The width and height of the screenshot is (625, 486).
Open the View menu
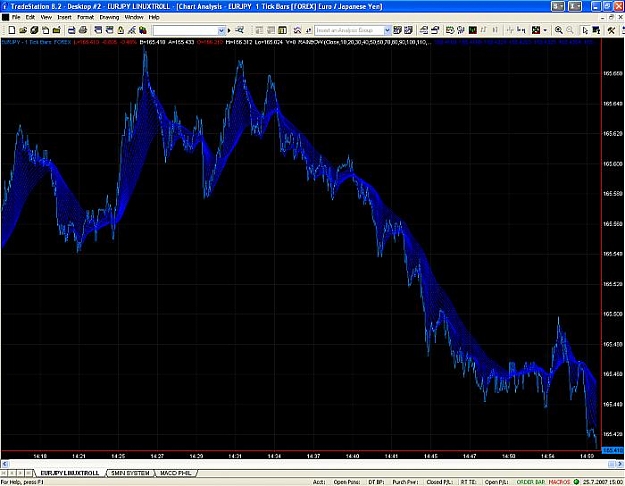click(x=46, y=18)
